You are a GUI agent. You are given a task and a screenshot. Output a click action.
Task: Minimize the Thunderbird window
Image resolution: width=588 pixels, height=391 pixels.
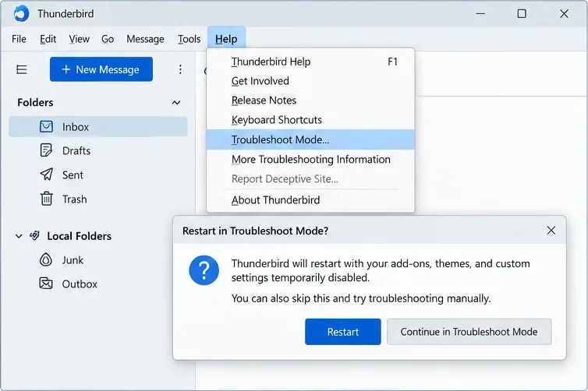click(x=480, y=14)
